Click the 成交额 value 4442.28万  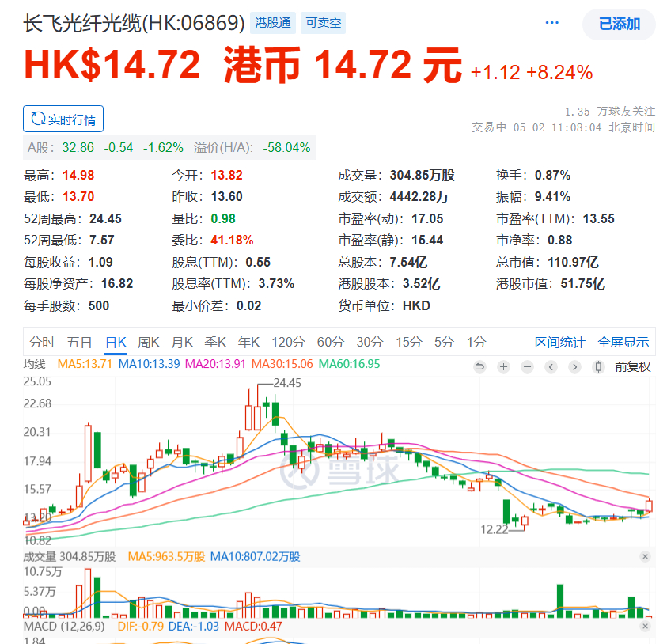point(419,196)
